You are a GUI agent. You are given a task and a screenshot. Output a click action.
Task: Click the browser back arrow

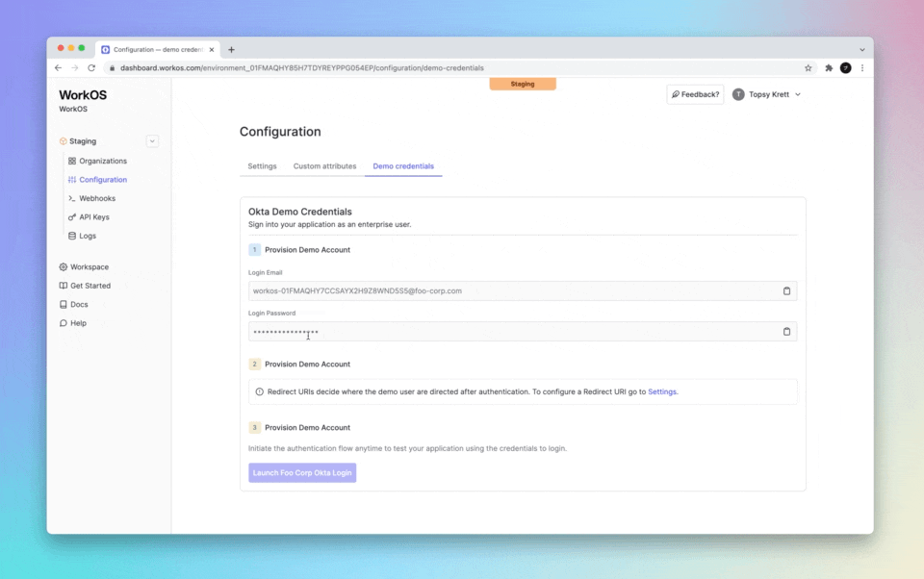click(x=58, y=67)
